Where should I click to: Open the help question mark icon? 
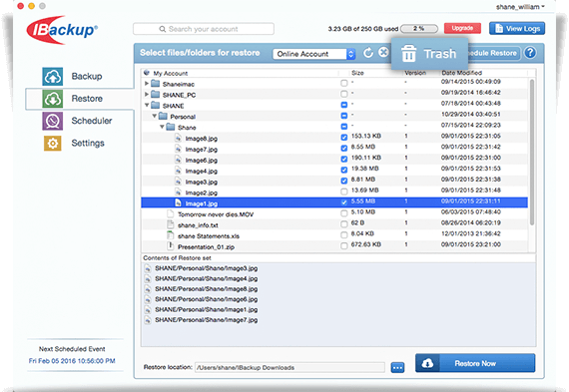(x=530, y=53)
